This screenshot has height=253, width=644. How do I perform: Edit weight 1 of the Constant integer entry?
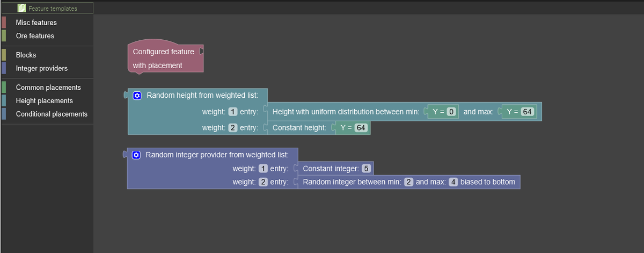tap(264, 169)
